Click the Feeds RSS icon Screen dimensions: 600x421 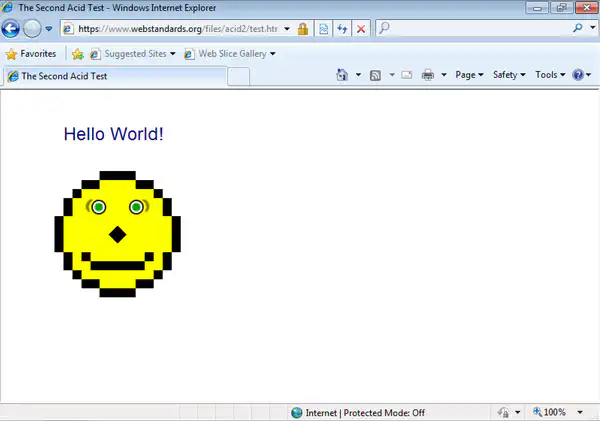[375, 75]
